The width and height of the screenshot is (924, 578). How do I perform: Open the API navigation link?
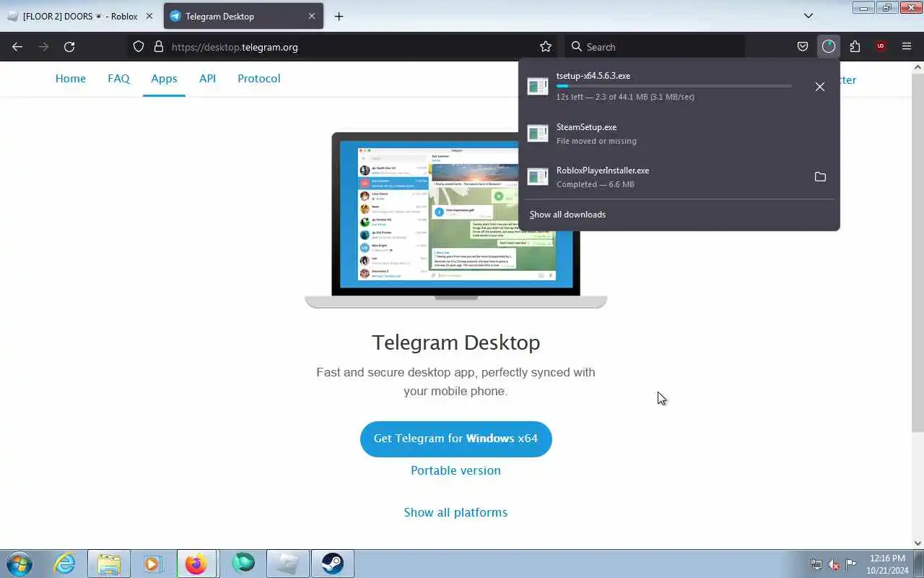click(207, 79)
